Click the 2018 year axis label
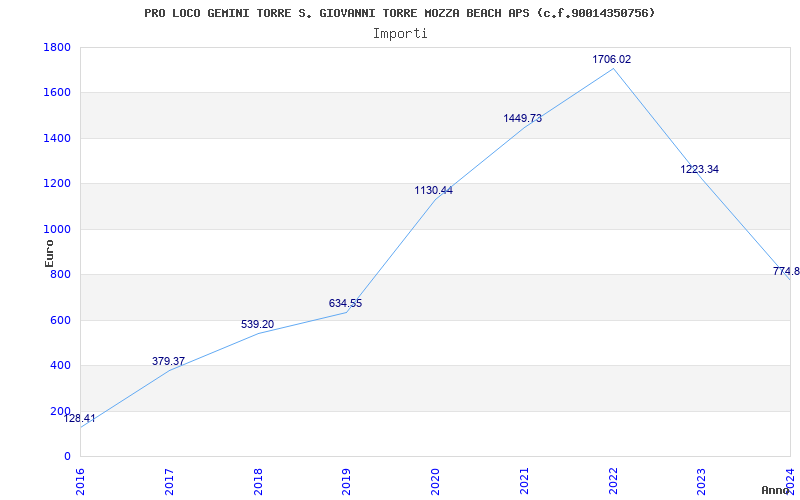The width and height of the screenshot is (800, 500). (x=258, y=481)
